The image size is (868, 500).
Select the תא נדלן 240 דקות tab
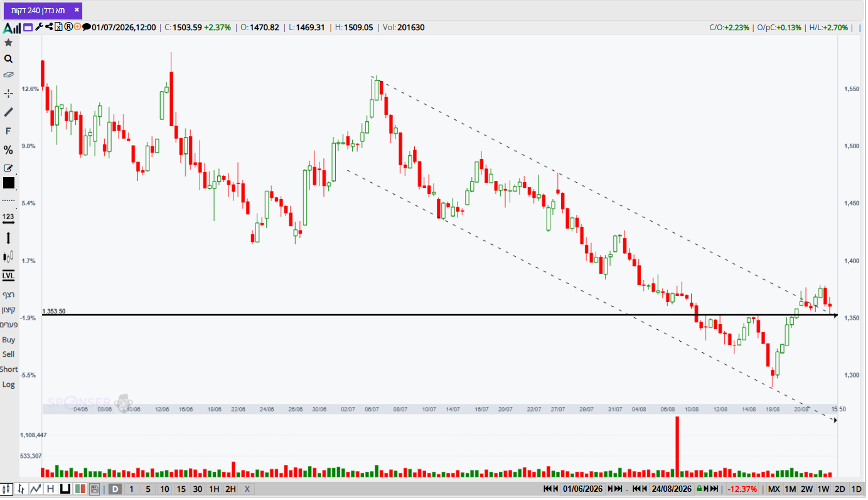[x=38, y=11]
